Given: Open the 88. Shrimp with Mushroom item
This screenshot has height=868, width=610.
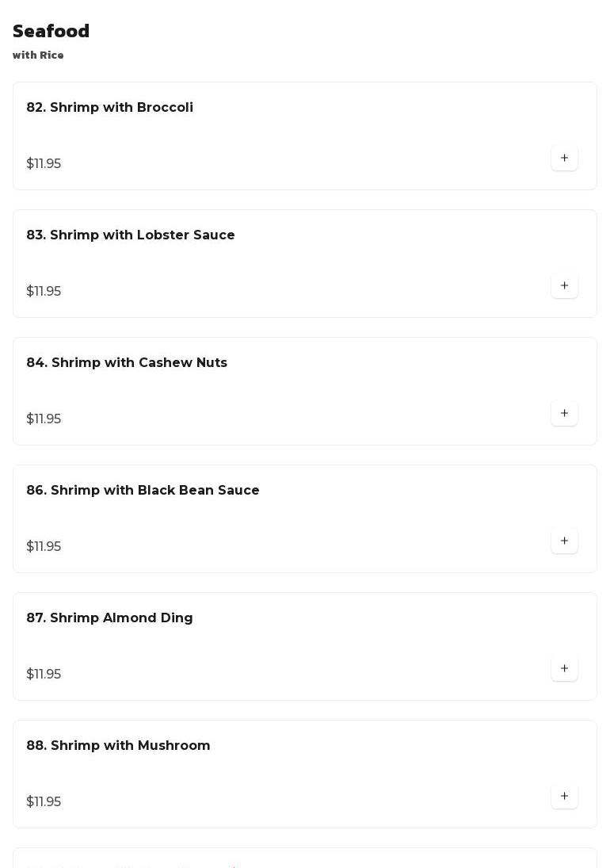Looking at the screenshot, I should pyautogui.click(x=118, y=746).
